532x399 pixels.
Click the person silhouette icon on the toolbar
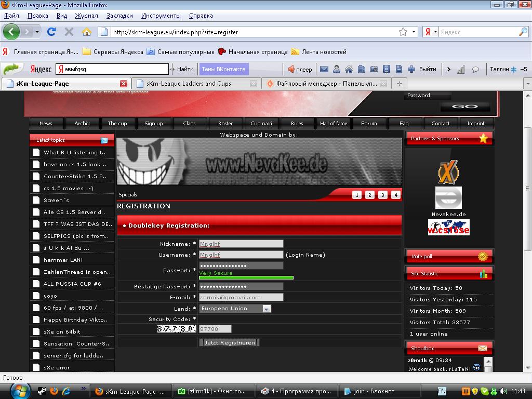[x=337, y=69]
